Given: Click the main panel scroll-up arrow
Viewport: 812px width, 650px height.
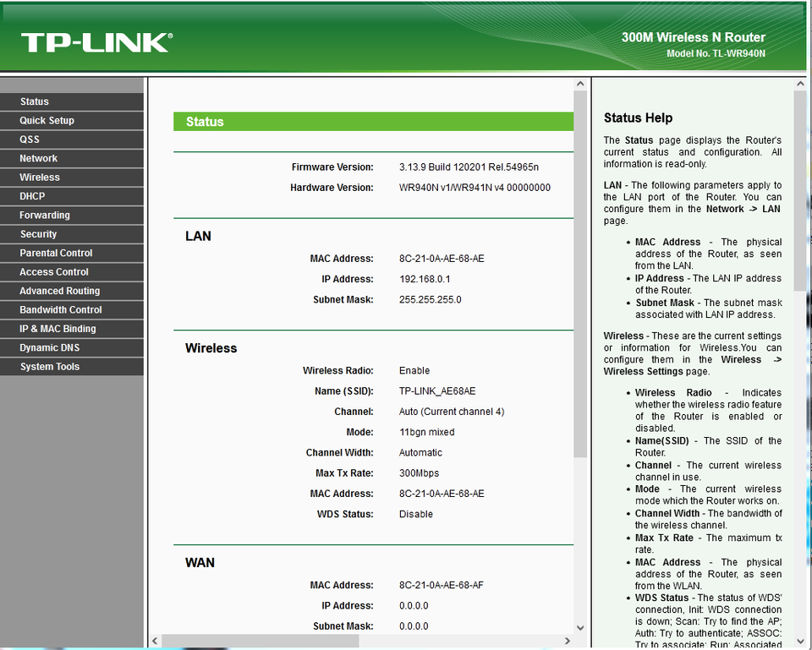Looking at the screenshot, I should tap(579, 85).
